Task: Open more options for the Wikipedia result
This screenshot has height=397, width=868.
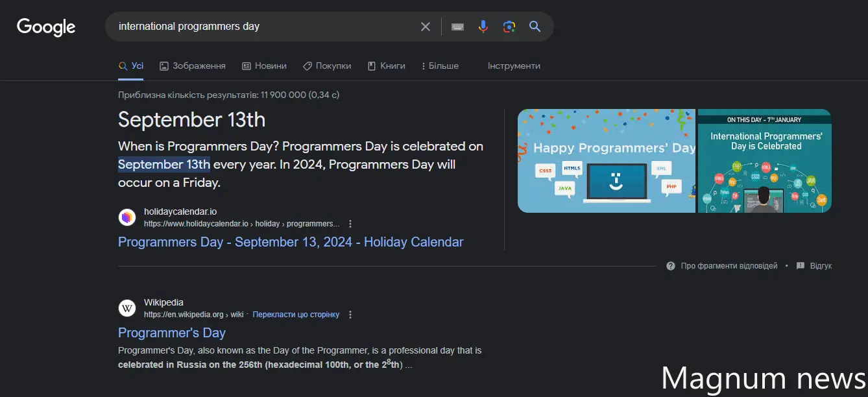Action: [350, 315]
